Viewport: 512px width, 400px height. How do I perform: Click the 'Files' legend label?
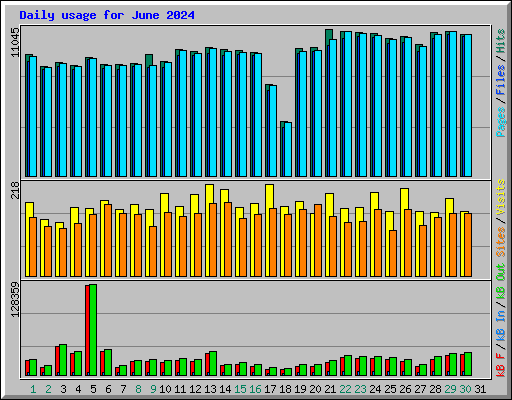point(501,80)
